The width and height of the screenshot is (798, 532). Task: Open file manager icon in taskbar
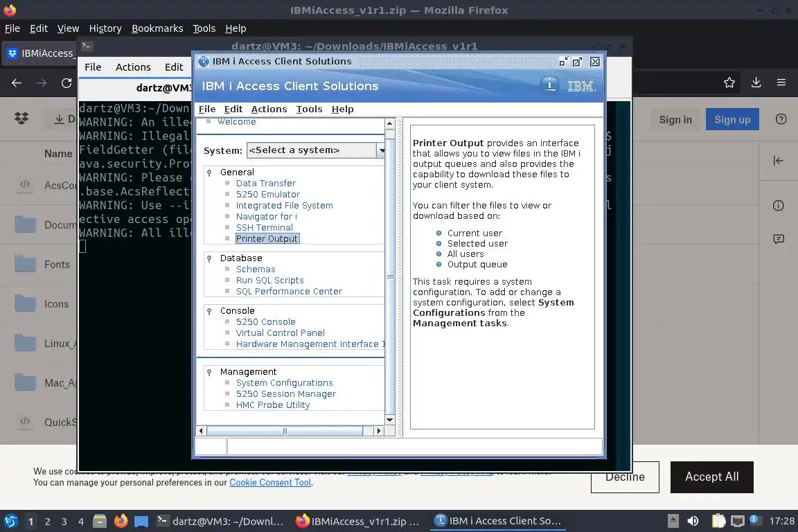pyautogui.click(x=100, y=521)
